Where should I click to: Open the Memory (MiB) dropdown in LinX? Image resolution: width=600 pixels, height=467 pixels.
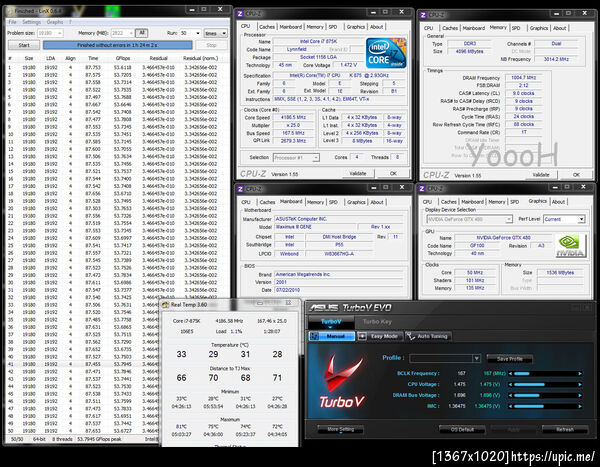131,33
